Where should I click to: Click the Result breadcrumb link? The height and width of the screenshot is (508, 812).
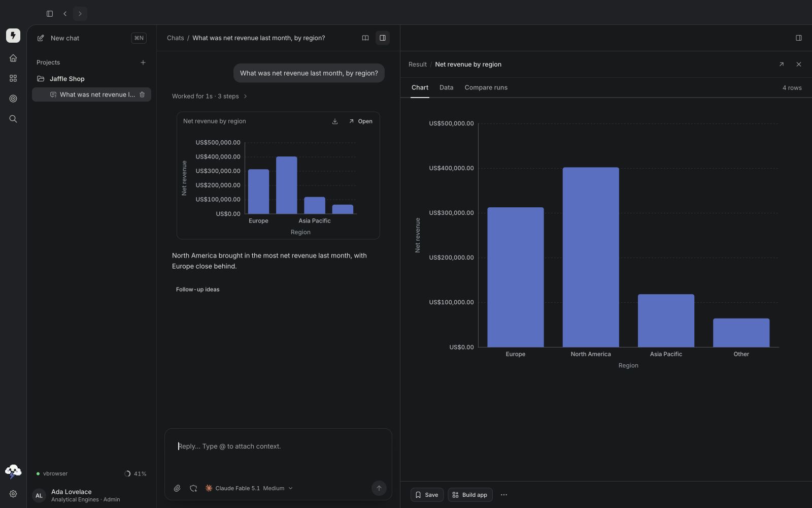coord(418,65)
